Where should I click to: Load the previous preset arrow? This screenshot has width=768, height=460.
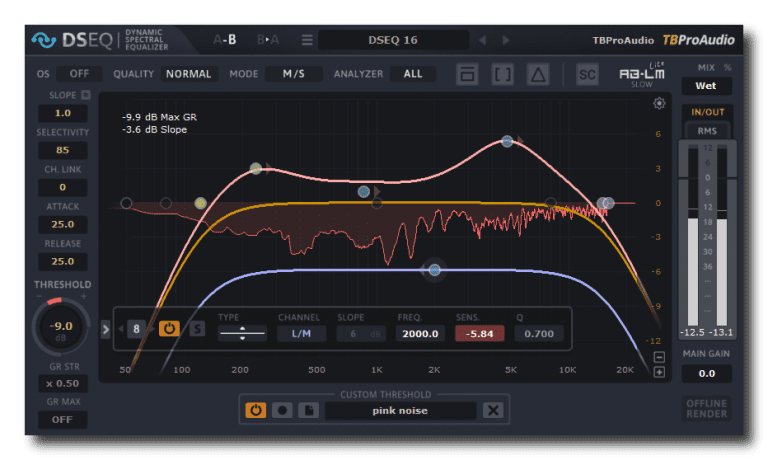[482, 40]
